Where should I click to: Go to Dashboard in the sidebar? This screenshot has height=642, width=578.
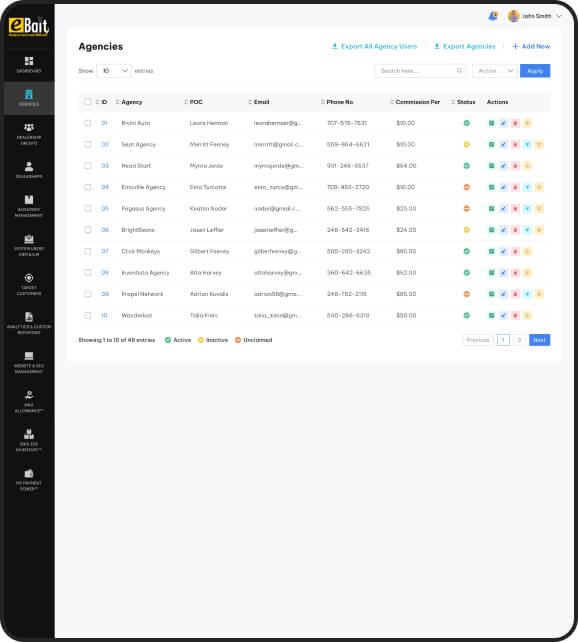[x=29, y=65]
